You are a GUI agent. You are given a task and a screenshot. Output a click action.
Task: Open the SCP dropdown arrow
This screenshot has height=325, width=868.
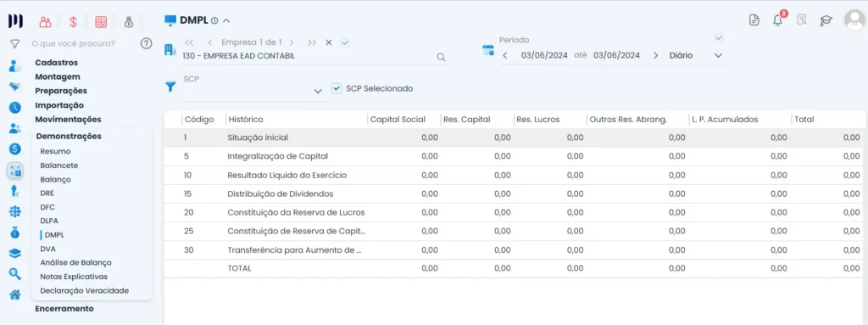(318, 92)
